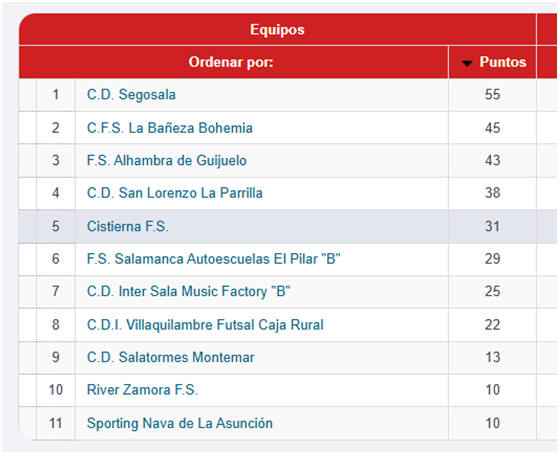The height and width of the screenshot is (454, 559).
Task: Open F.S. Salamanca Autoescuelas El Pilar "B"
Action: coord(214,259)
